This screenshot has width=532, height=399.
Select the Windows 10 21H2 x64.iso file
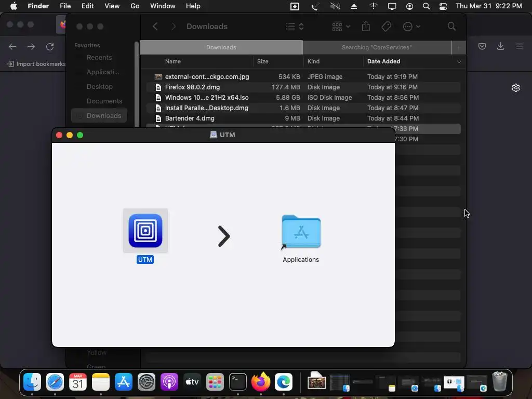303,98
